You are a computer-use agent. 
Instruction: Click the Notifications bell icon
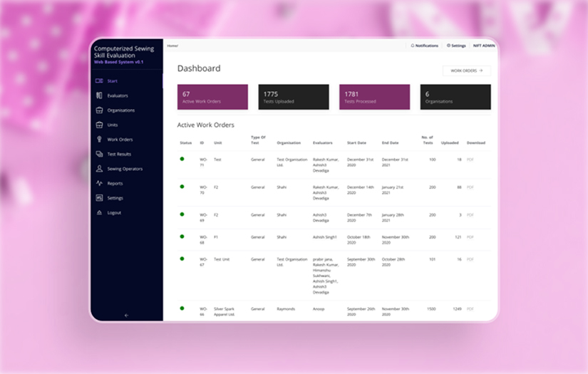[x=413, y=46]
